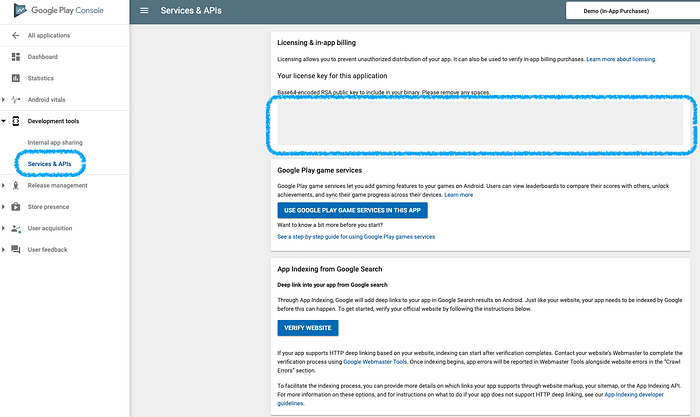
Task: Expand the Release management arrow
Action: coord(4,185)
